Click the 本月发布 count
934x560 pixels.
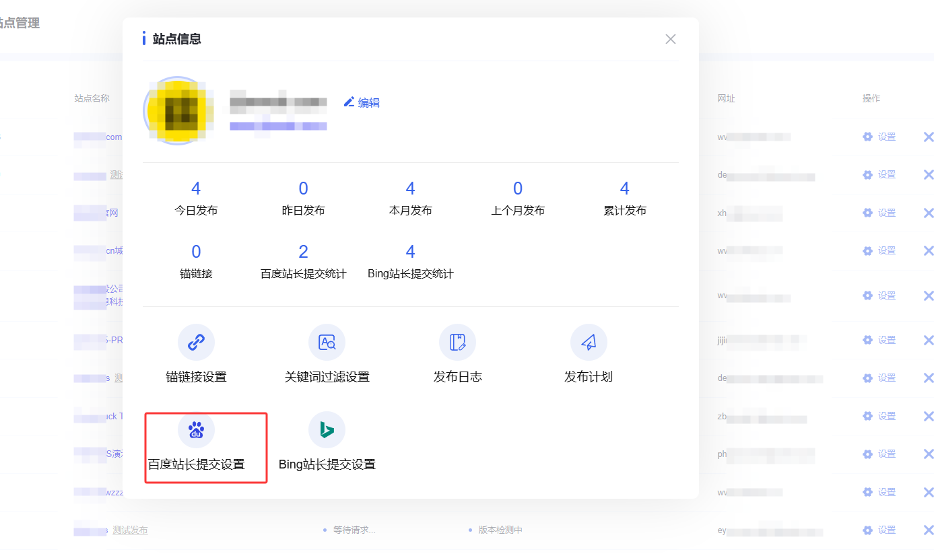point(411,188)
